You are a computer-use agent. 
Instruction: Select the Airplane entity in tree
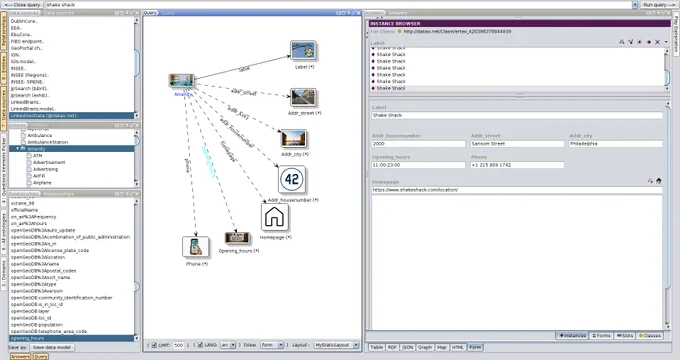coord(42,183)
